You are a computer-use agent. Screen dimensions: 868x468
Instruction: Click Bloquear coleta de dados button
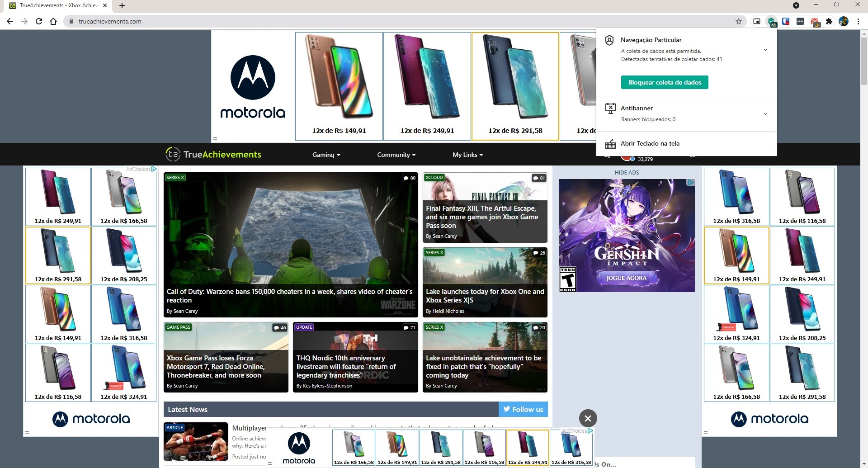coord(665,82)
